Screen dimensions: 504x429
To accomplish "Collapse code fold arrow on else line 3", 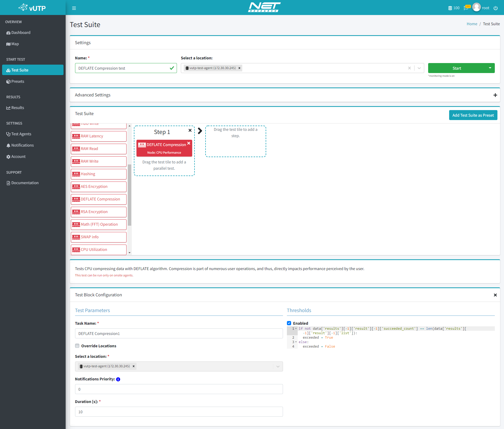I will tap(296, 342).
